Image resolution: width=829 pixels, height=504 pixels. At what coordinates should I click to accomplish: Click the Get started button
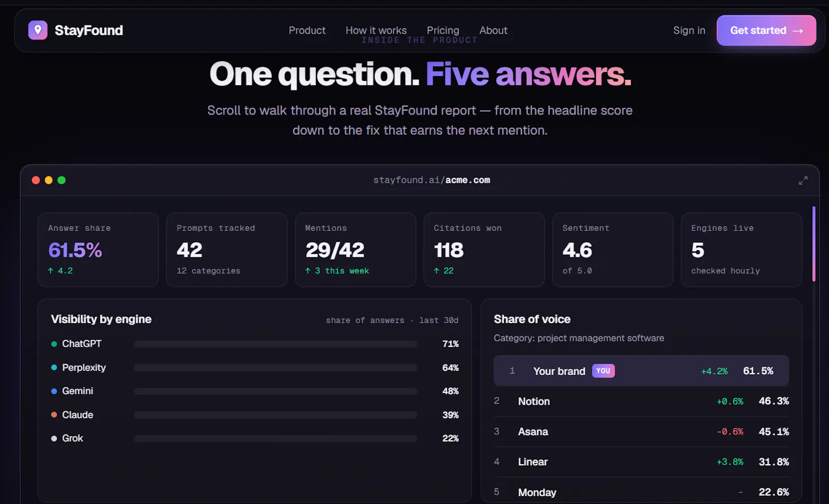coord(766,31)
